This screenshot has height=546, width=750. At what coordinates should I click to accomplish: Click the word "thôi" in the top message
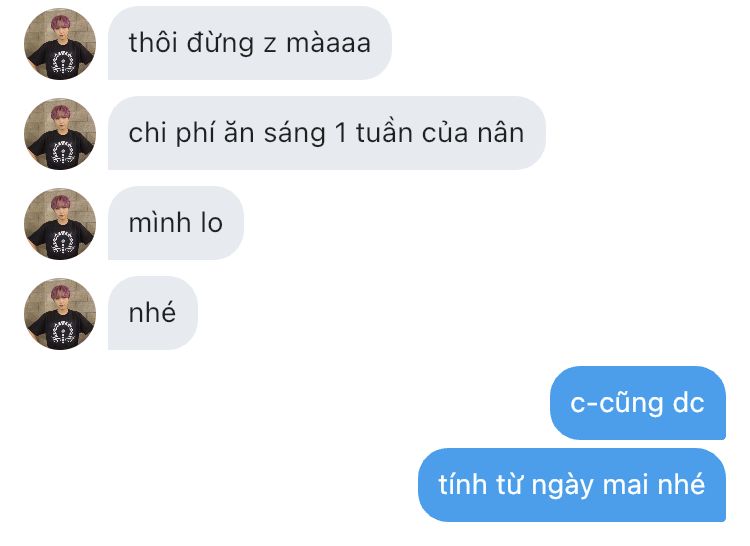coord(153,43)
